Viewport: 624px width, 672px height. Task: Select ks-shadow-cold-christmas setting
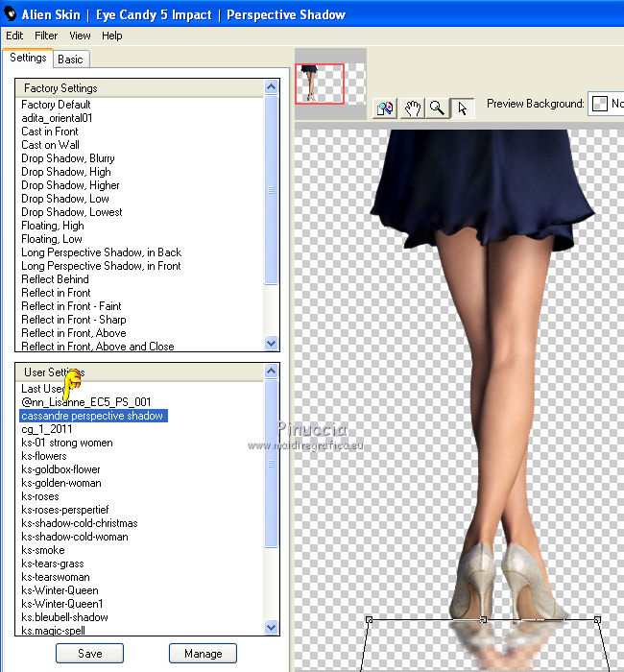80,523
